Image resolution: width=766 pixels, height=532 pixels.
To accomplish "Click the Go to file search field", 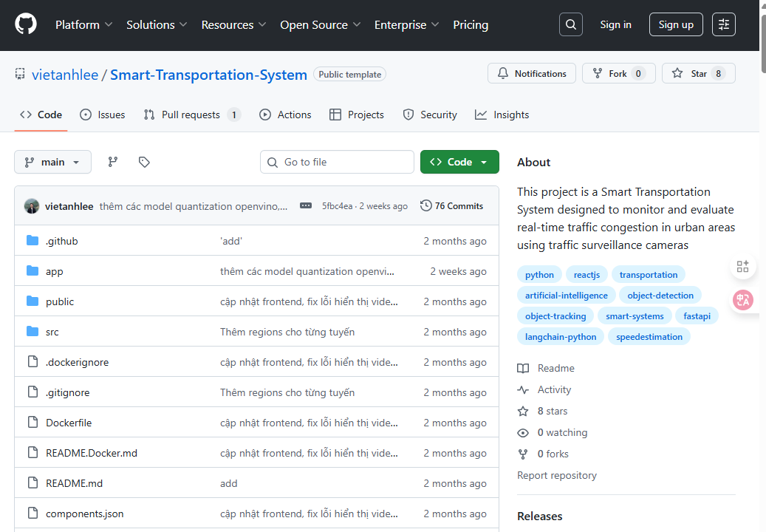I will (x=337, y=162).
